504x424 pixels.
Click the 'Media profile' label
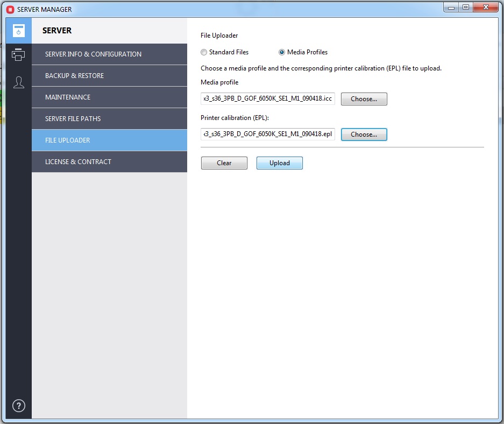(219, 82)
